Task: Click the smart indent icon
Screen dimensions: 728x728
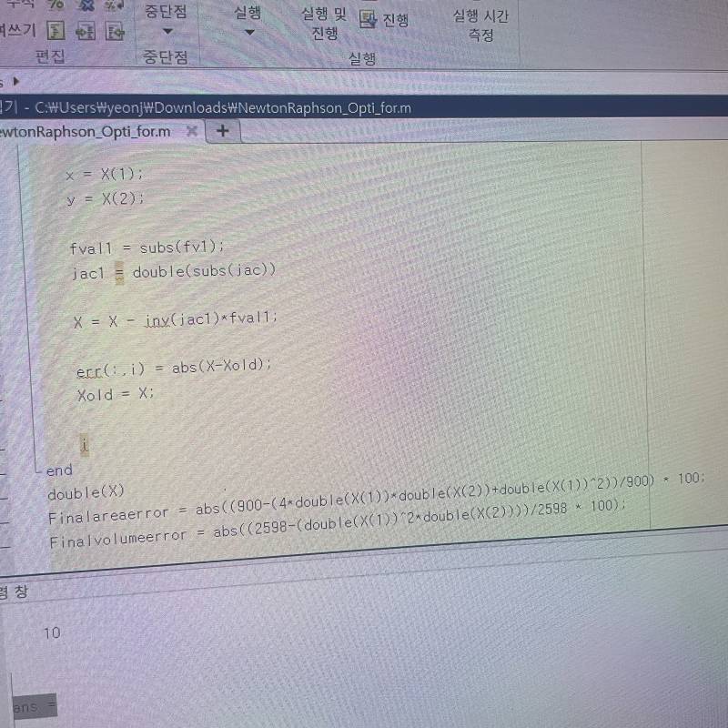Action: pyautogui.click(x=56, y=31)
